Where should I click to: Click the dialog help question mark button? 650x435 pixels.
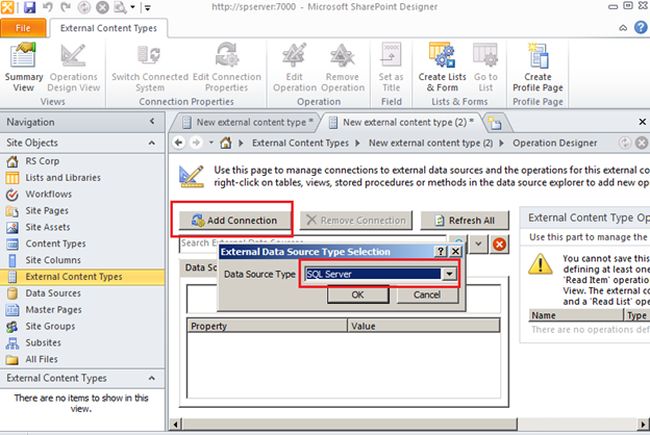[441, 251]
